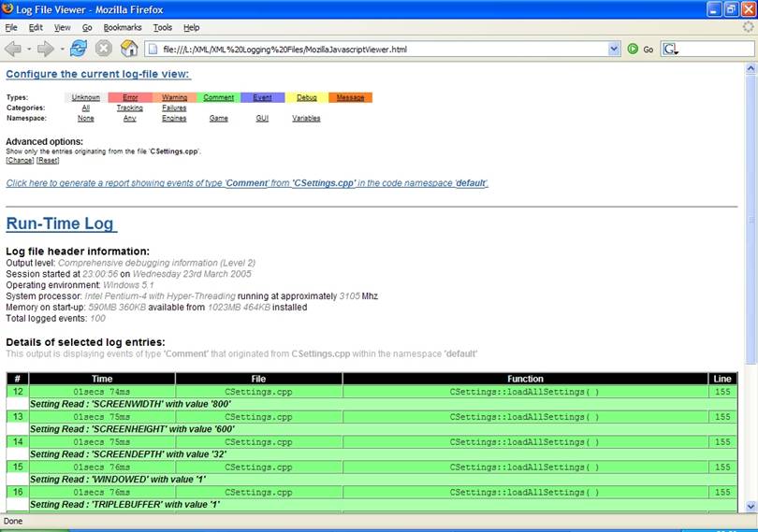Click the 'Configure the current log-file view' heading
This screenshot has width=758, height=532.
click(97, 74)
